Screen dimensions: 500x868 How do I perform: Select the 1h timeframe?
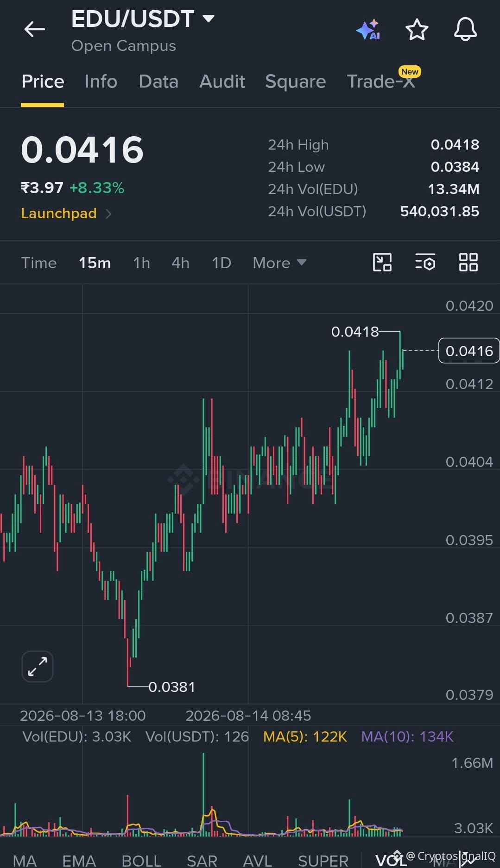[x=141, y=263]
